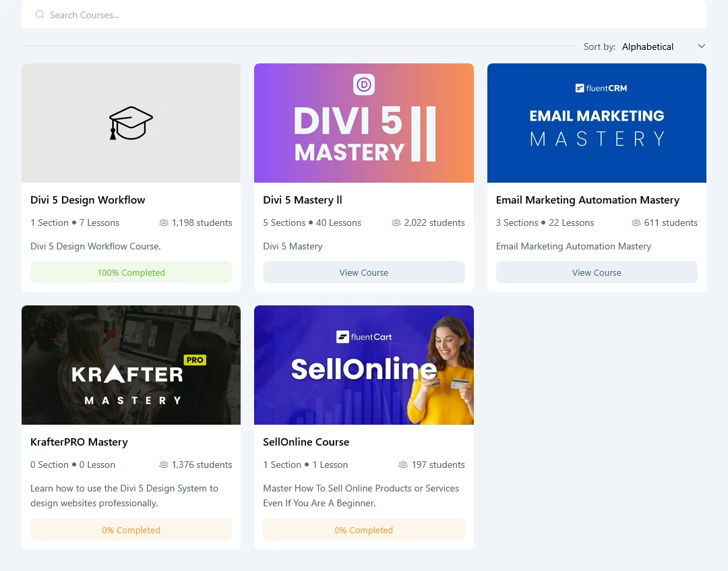This screenshot has width=728, height=571.
Task: Click the search magnifier icon
Action: coord(40,14)
